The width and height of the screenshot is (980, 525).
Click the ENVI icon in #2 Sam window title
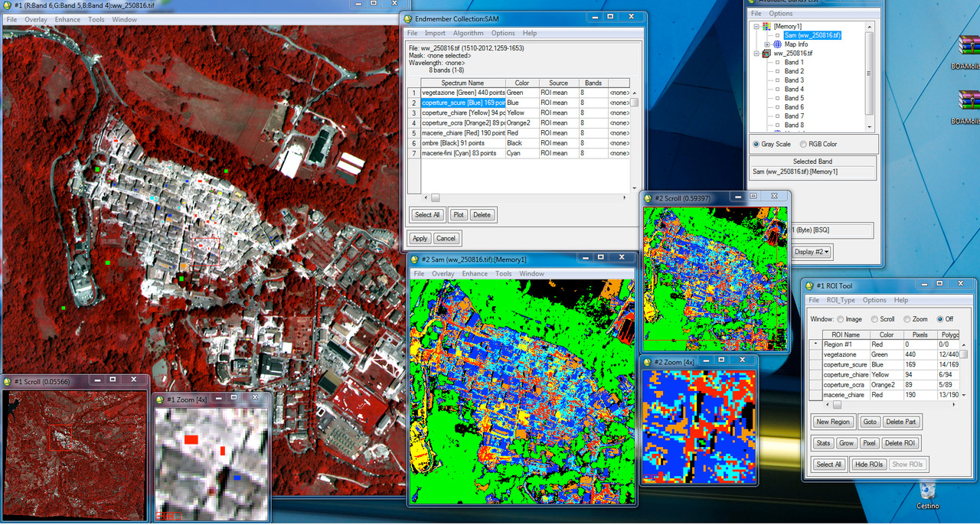414,260
